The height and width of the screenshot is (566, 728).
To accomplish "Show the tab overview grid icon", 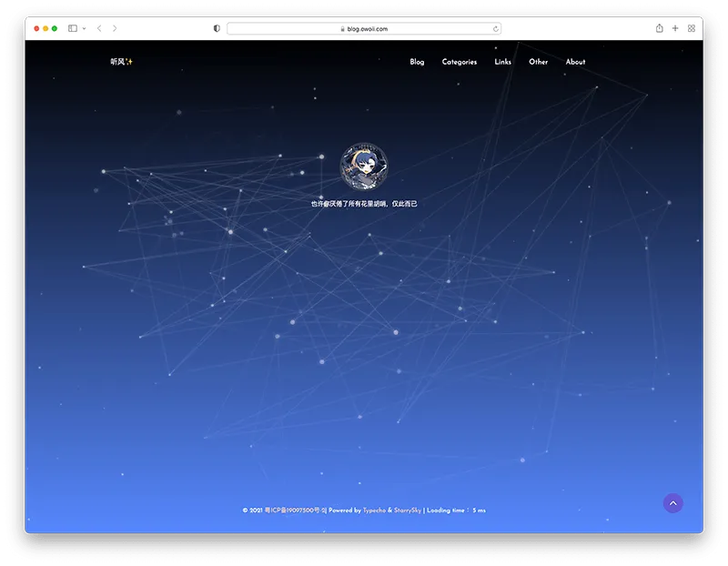I will pos(692,28).
